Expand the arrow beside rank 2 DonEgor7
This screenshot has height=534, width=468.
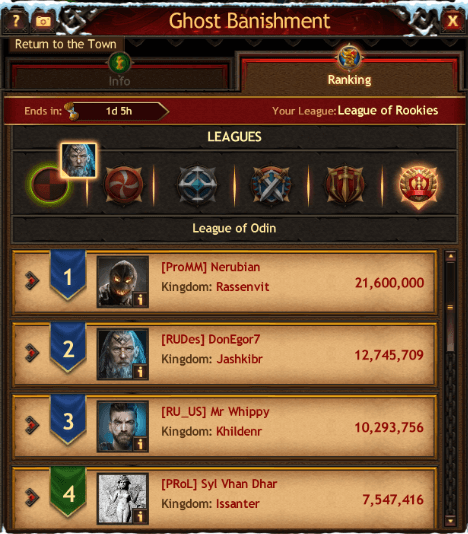tap(32, 353)
